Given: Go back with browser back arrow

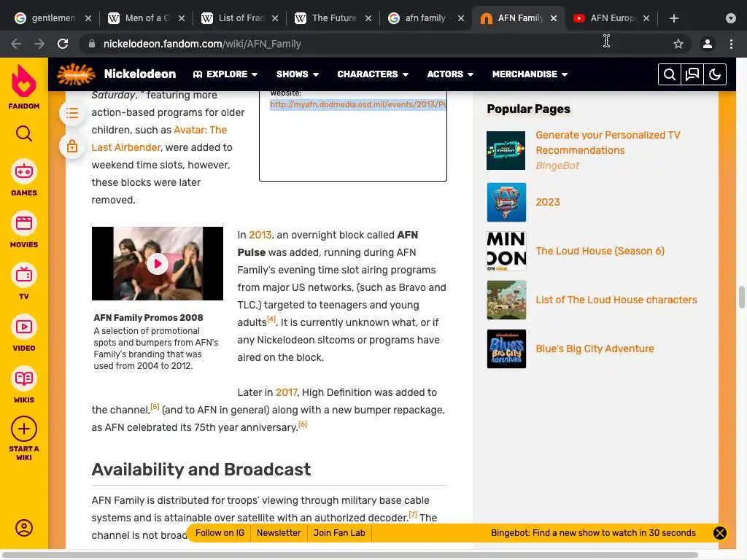Looking at the screenshot, I should click(16, 44).
